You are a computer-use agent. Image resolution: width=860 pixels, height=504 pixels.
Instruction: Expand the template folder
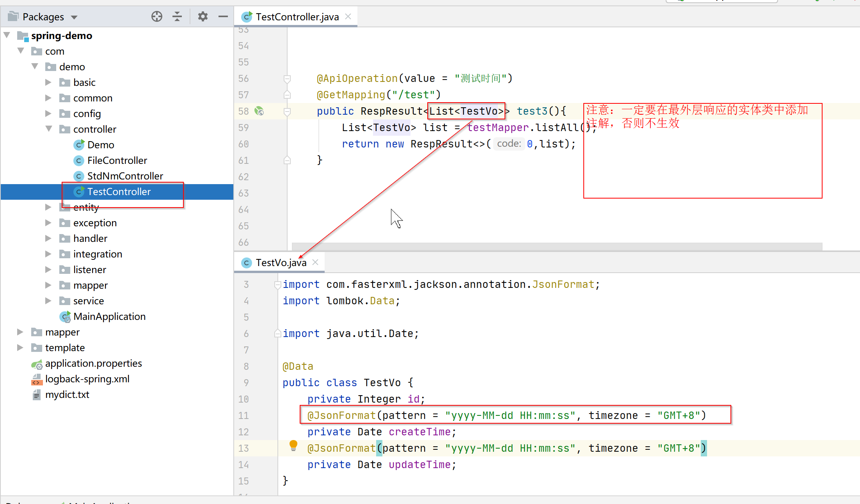(x=20, y=348)
